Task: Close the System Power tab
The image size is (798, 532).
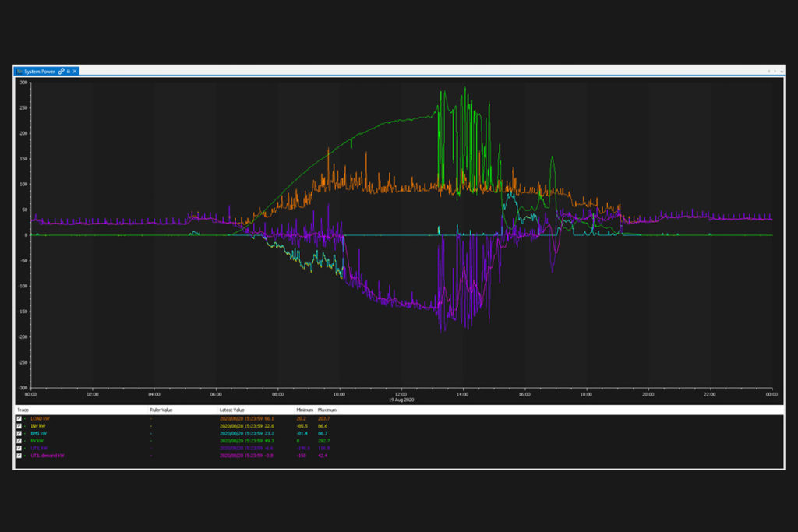Action: click(x=74, y=71)
